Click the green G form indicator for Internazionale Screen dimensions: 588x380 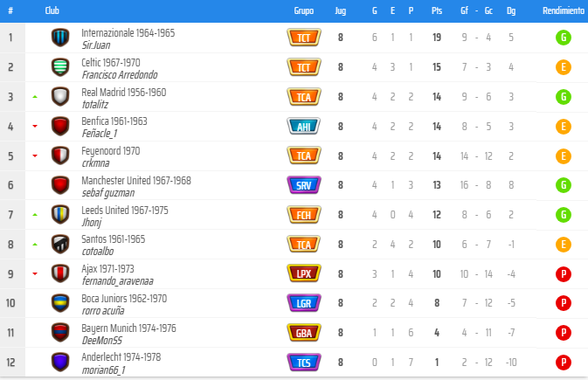564,38
